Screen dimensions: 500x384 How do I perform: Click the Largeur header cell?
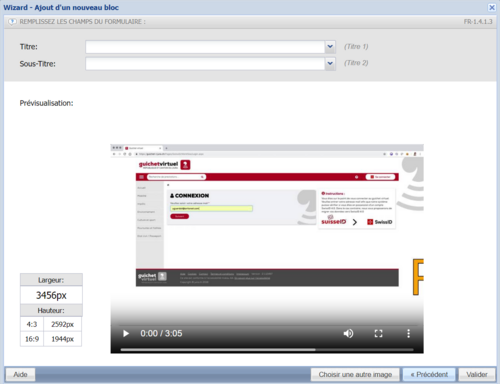click(x=51, y=280)
